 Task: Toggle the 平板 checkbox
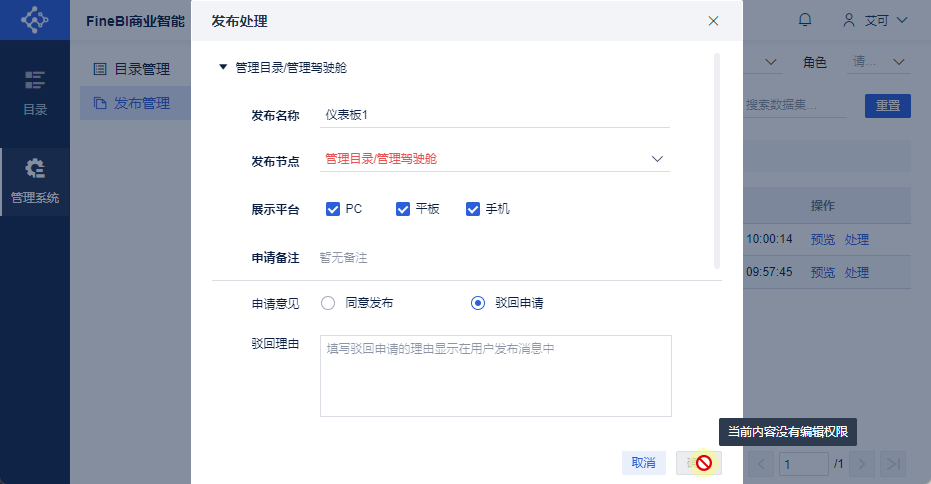click(x=403, y=209)
